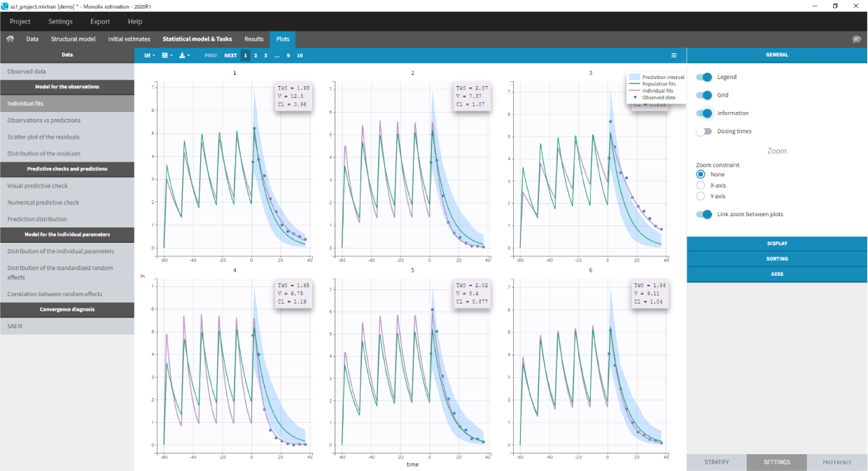Screen dimensions: 868x471
Task: Click the PREV page button
Action: (x=211, y=55)
